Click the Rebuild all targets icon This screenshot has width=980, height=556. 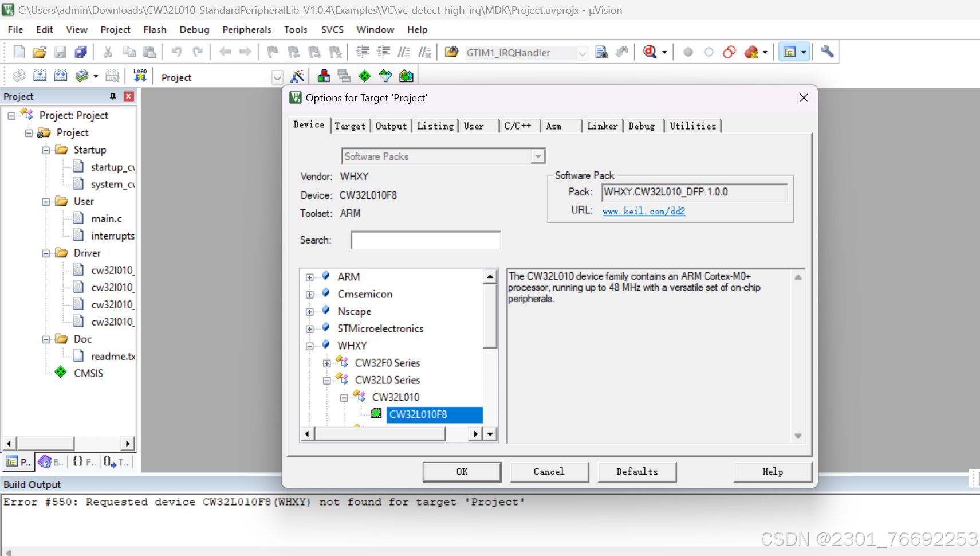point(61,76)
